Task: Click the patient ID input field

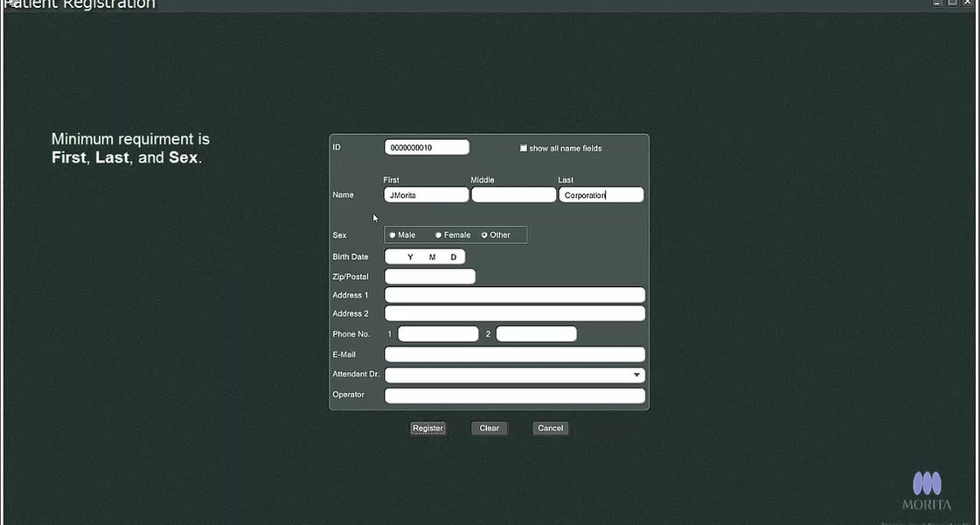Action: click(x=427, y=148)
